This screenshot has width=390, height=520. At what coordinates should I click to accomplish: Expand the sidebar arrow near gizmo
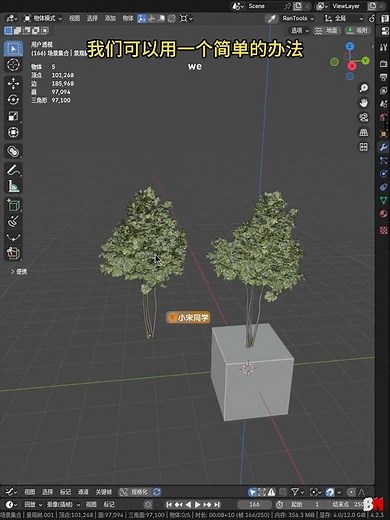coord(372,47)
